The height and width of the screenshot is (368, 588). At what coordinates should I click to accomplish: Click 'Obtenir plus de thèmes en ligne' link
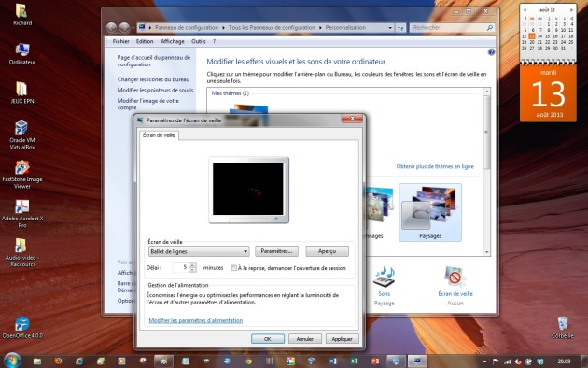[435, 166]
